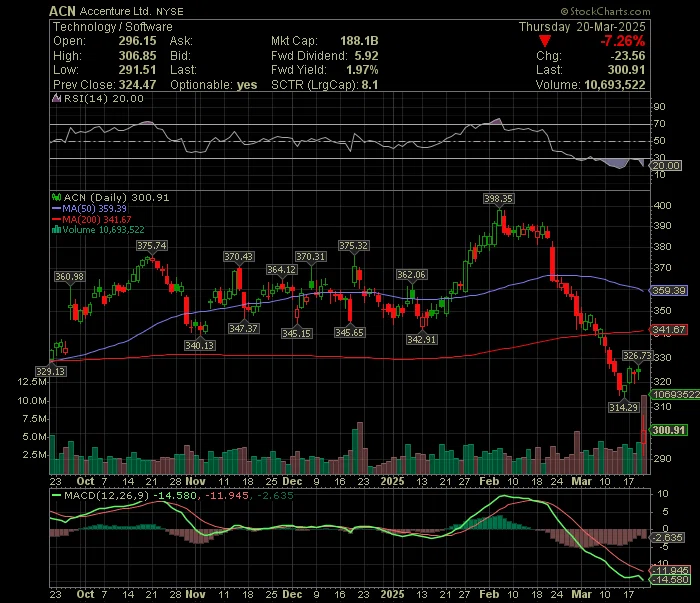Click the -11.945 MACD signal axis tag
Screen dimensions: 700x603
(670, 570)
